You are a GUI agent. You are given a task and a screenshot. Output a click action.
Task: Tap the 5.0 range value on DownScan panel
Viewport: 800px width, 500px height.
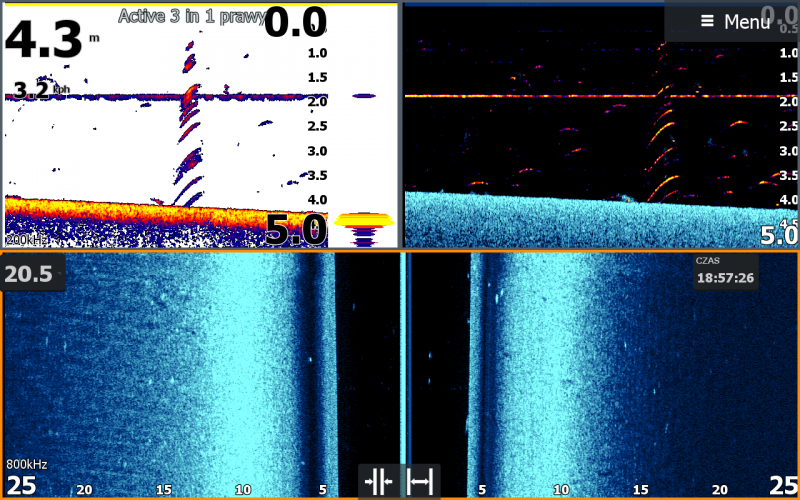coord(778,236)
